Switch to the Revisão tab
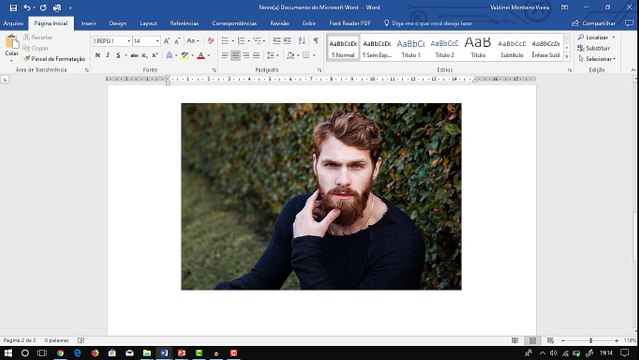 (x=280, y=23)
